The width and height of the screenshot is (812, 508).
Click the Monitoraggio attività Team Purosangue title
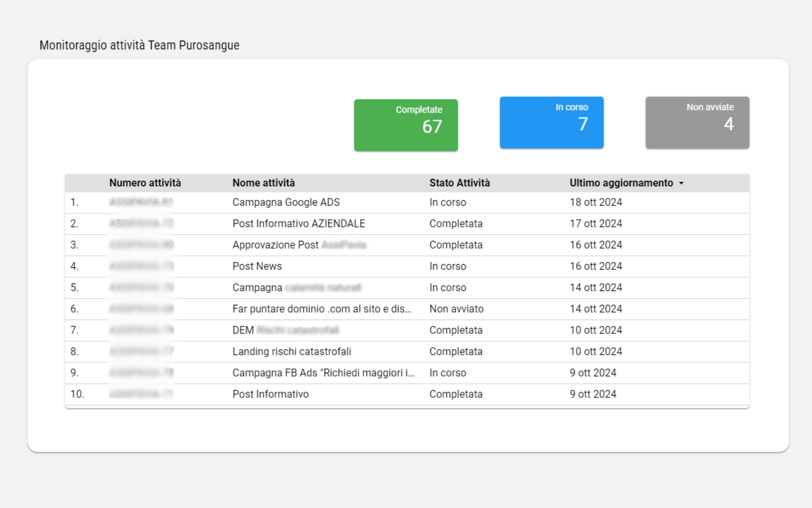140,46
